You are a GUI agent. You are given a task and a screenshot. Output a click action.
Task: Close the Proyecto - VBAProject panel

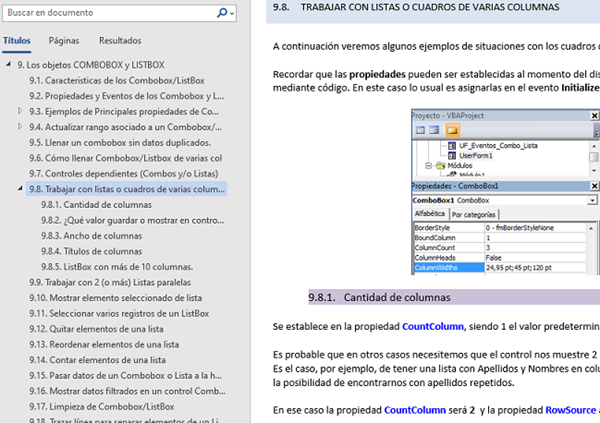pyautogui.click(x=596, y=115)
